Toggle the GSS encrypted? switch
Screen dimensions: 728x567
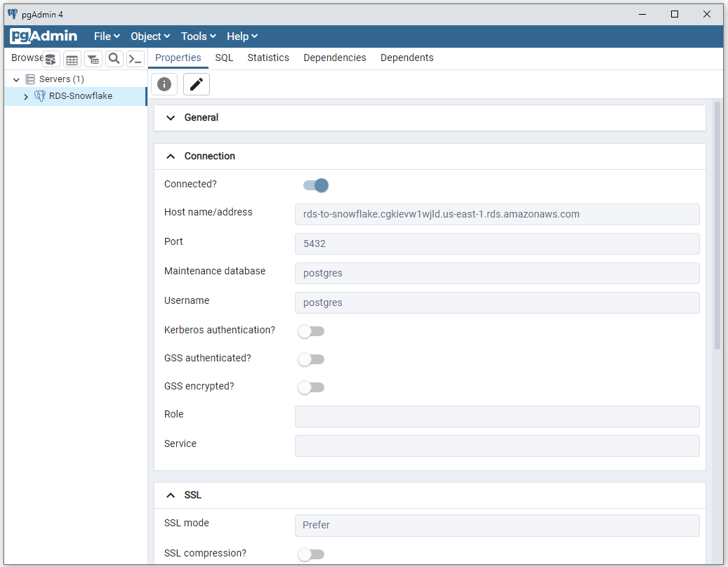[311, 387]
